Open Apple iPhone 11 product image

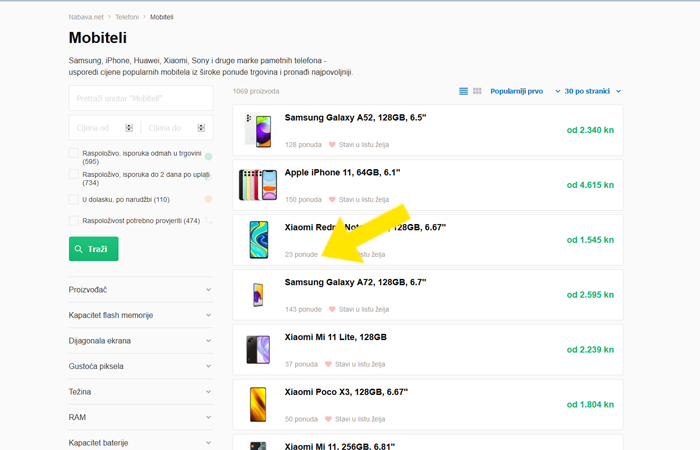pyautogui.click(x=258, y=185)
